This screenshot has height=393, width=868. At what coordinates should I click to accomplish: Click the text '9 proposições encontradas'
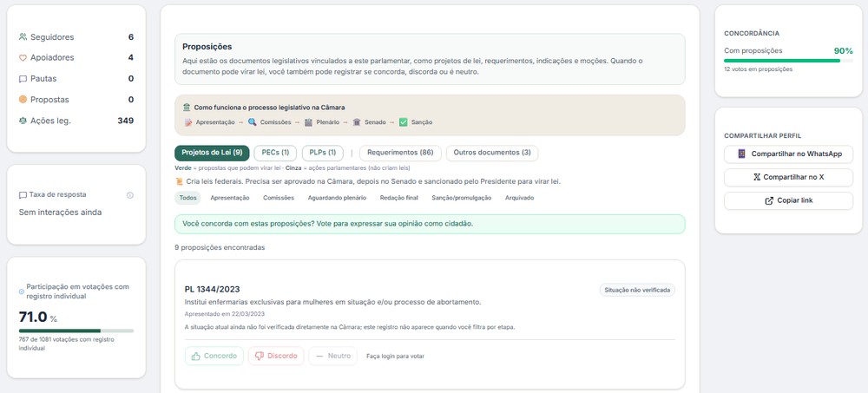tap(220, 247)
